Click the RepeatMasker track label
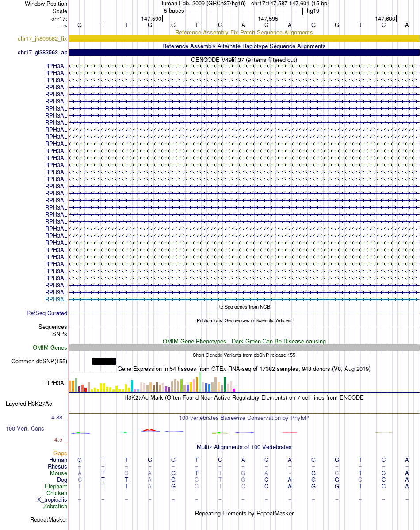Viewport: 420px width, 530px height. [x=49, y=519]
